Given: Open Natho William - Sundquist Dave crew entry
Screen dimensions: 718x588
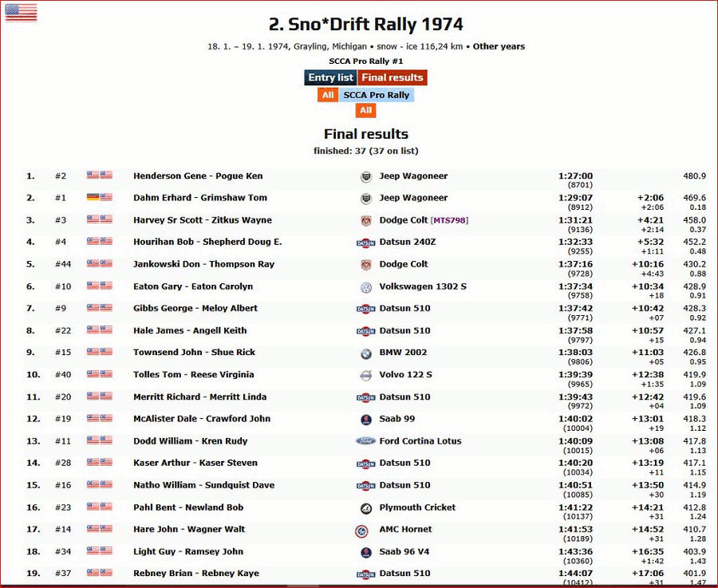Looking at the screenshot, I should (x=203, y=485).
